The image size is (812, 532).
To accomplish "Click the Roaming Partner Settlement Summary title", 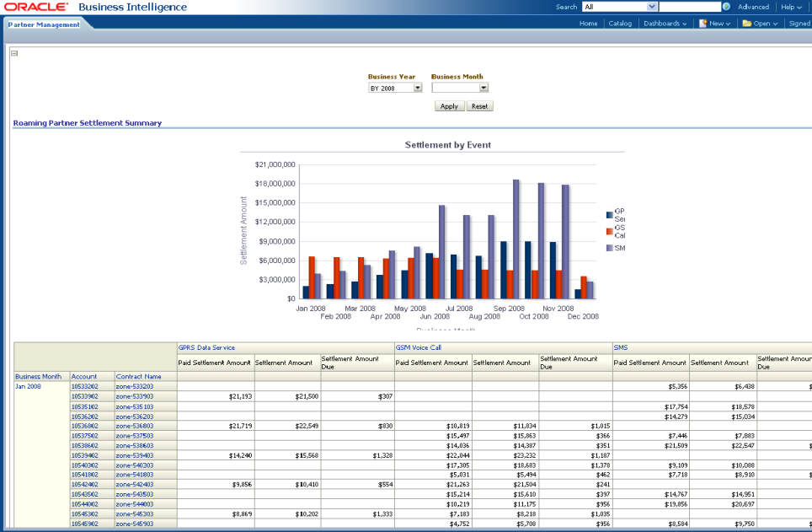I will [x=88, y=123].
